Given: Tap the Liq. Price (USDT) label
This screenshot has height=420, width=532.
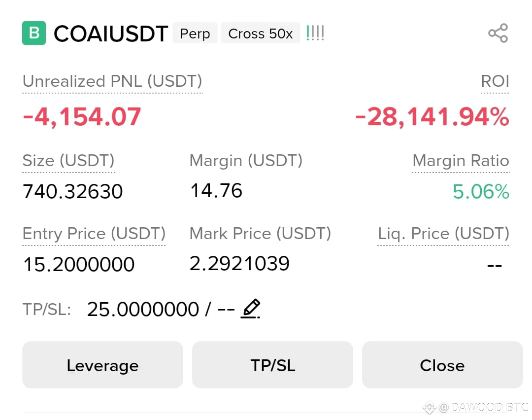Looking at the screenshot, I should tap(443, 234).
